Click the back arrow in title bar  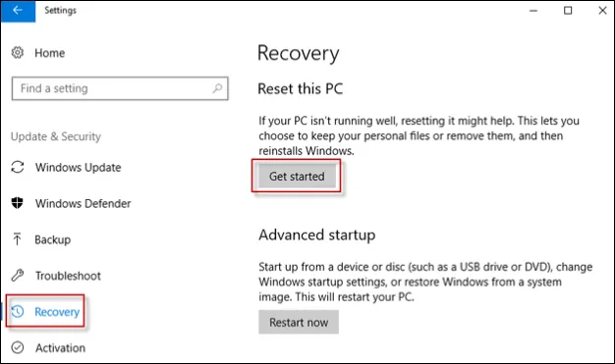(18, 11)
